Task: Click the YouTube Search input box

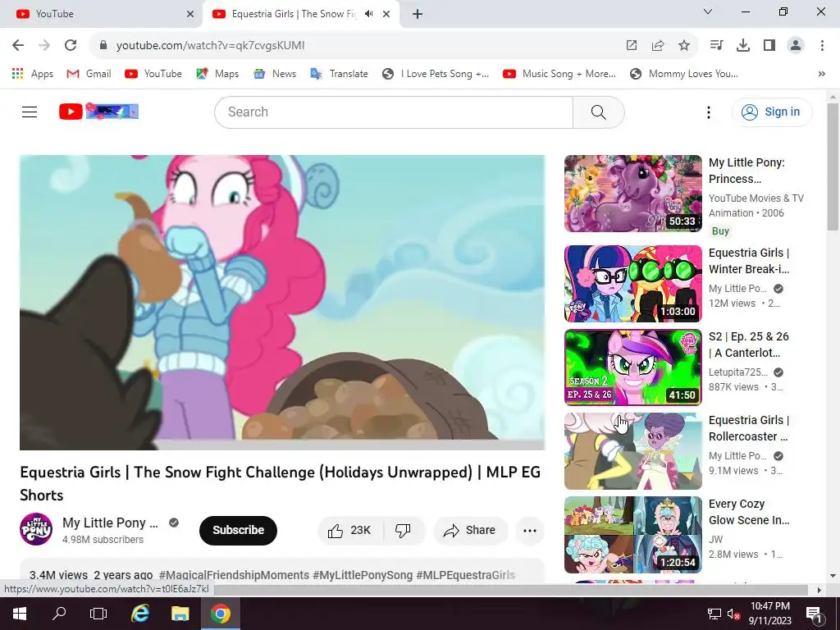Action: point(394,112)
